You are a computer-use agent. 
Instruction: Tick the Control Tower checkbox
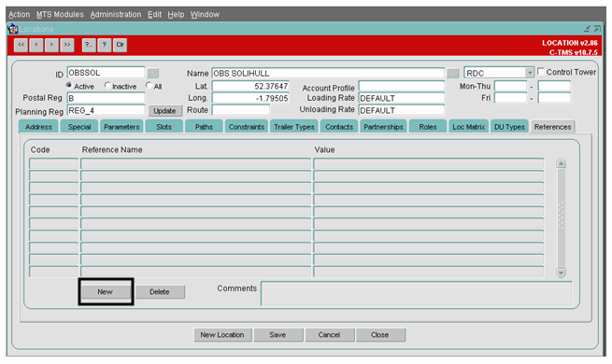(x=541, y=71)
